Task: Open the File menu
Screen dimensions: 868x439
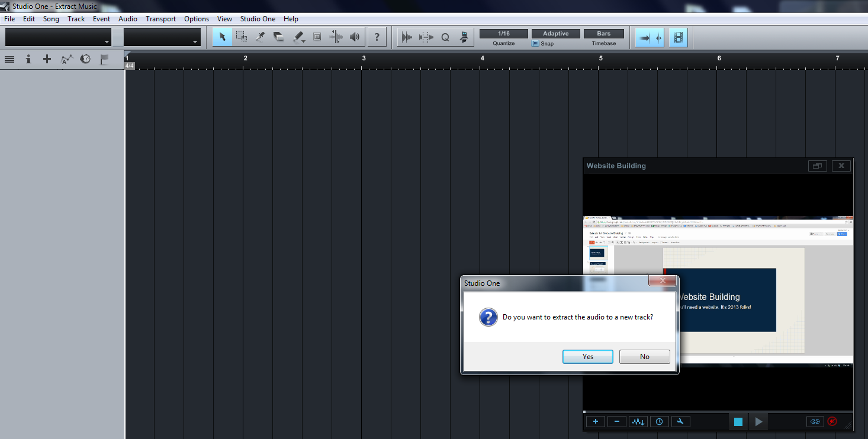Action: click(9, 19)
